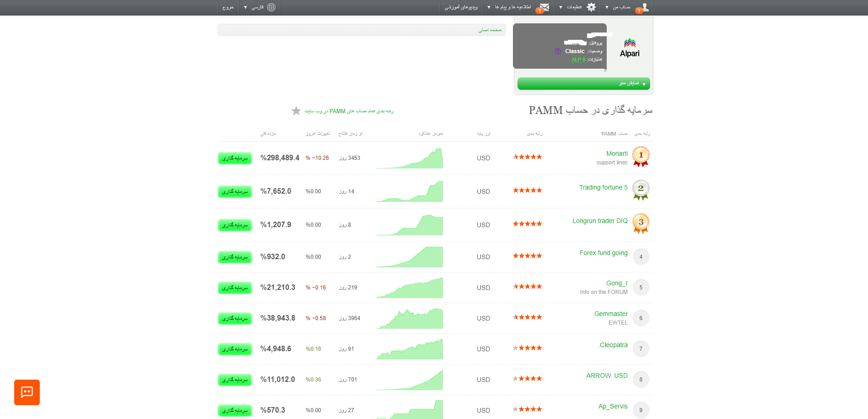Open the Trading fortune 5 account

[x=604, y=187]
